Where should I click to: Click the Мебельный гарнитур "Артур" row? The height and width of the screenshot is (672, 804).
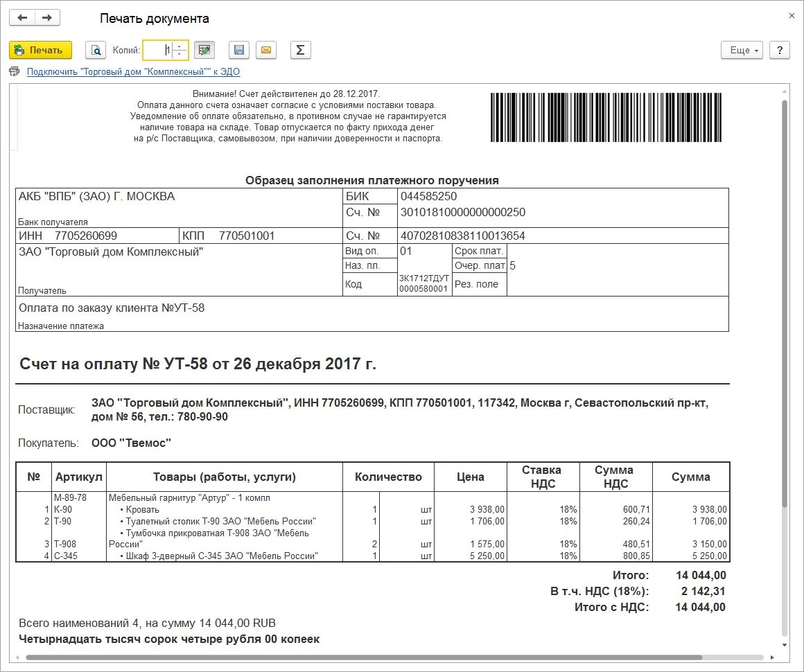pos(372,497)
